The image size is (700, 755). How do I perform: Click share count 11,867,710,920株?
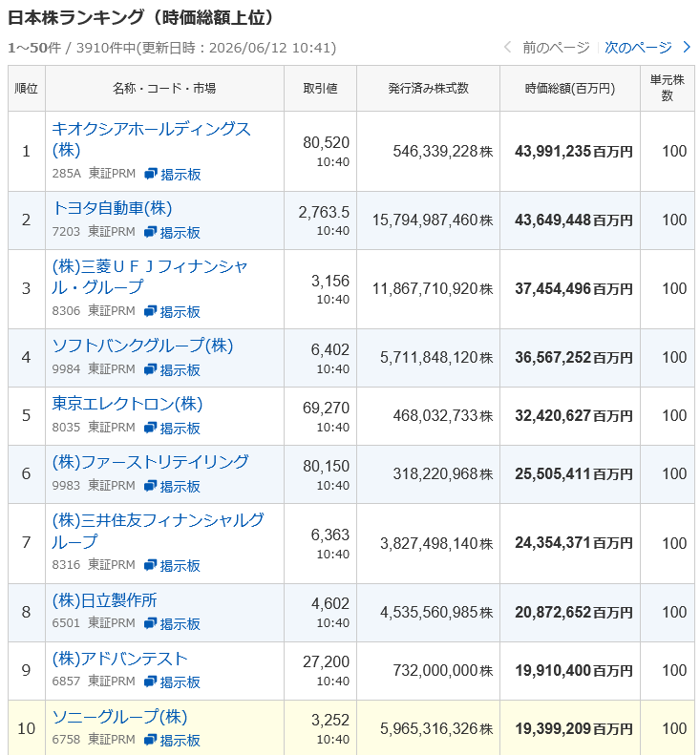tap(433, 289)
